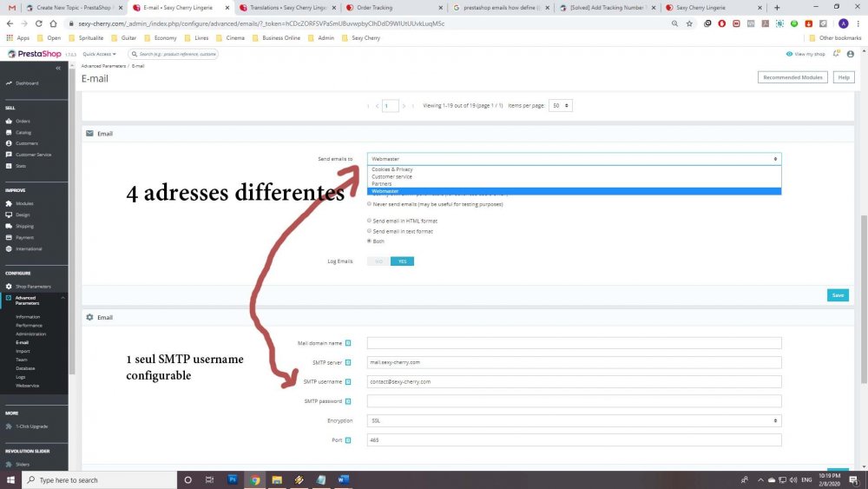Open Chrome from Windows taskbar

tap(254, 479)
